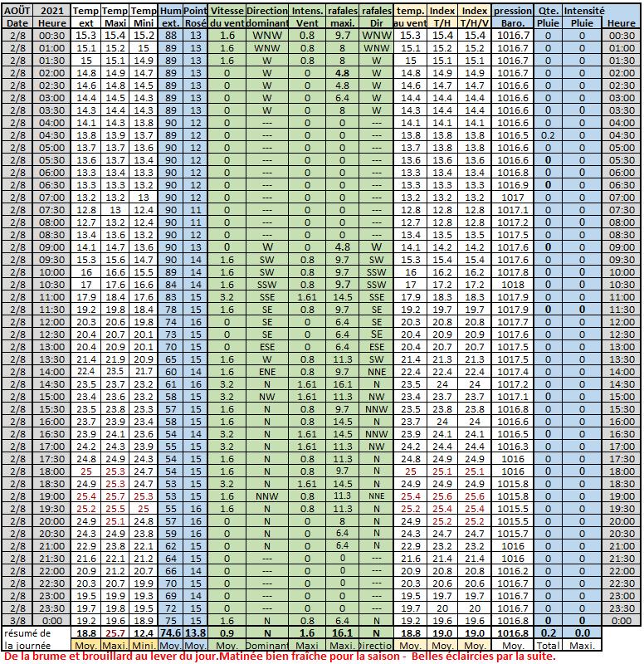
Task: Select the 3/8 date cell
Action: click(x=17, y=620)
